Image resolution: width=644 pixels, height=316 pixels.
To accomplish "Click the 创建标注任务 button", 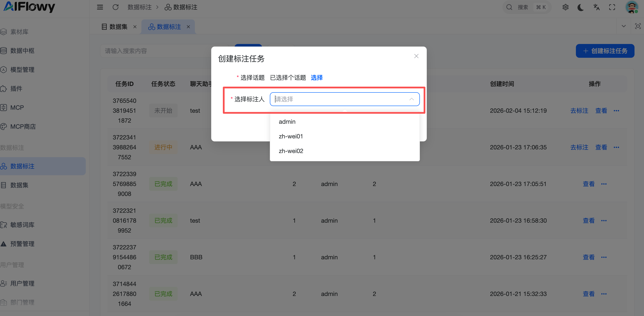I will (605, 51).
